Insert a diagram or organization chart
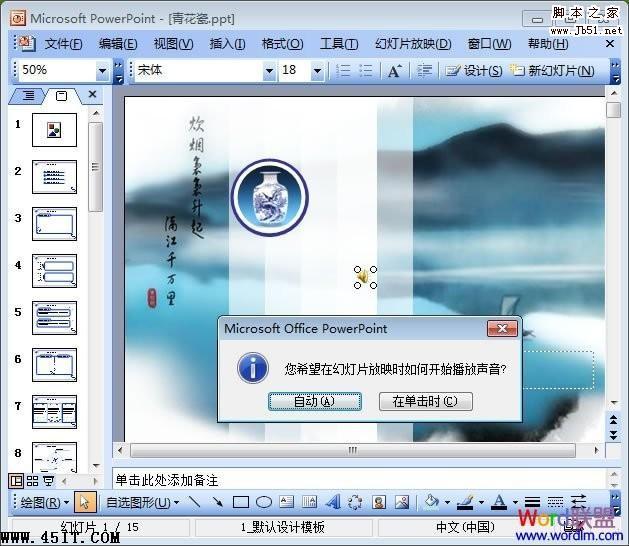The height and width of the screenshot is (546, 629). tap(355, 502)
